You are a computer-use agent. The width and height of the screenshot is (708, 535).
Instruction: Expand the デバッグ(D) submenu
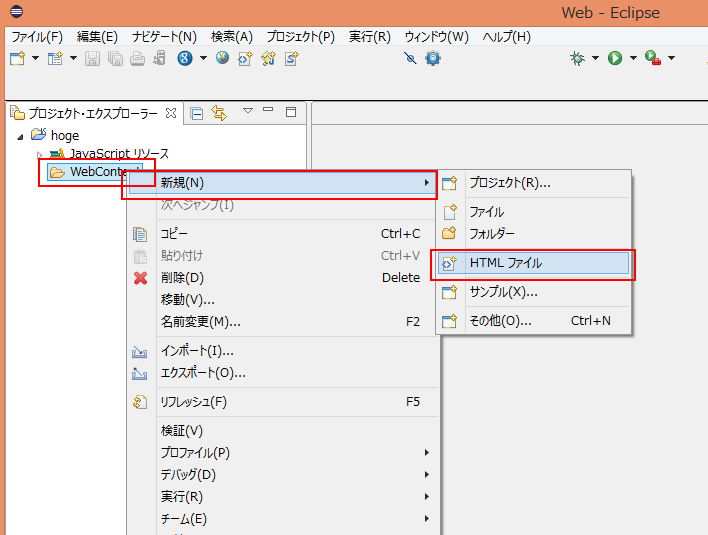(282, 475)
